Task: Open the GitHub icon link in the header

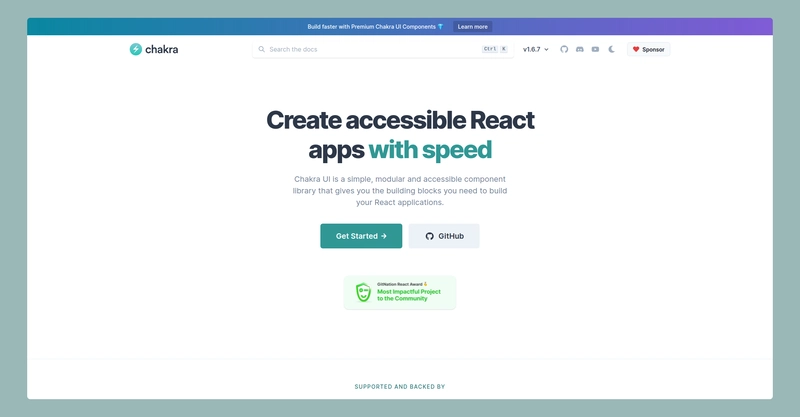Action: 563,49
